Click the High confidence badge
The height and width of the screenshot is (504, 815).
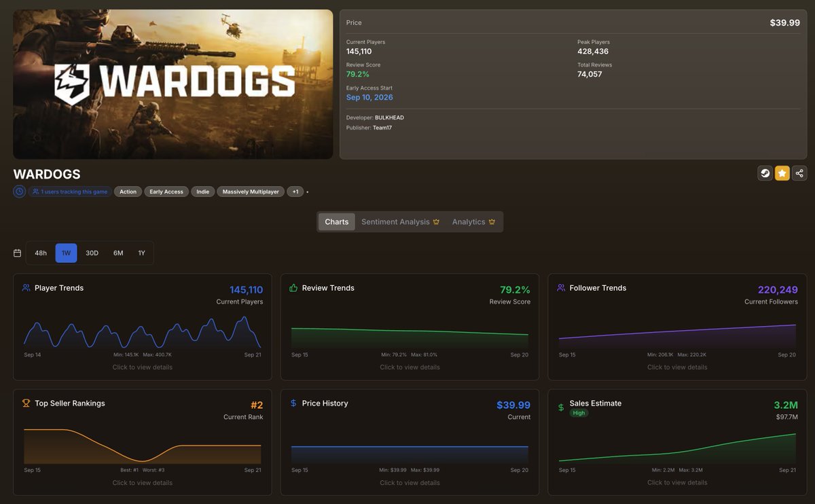(x=579, y=413)
